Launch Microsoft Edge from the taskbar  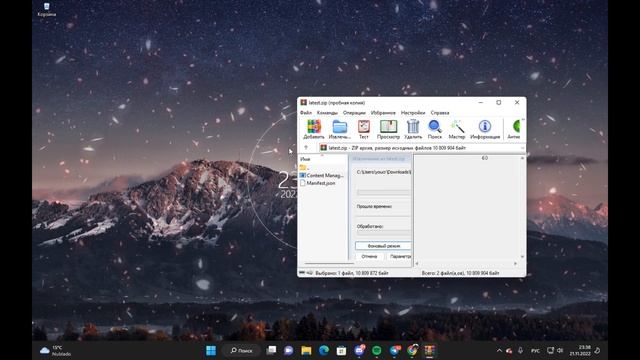(324, 350)
